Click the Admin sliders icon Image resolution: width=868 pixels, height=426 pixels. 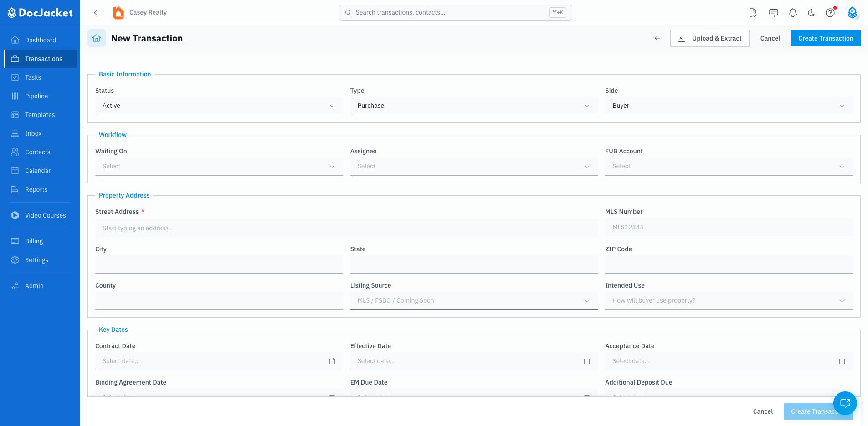(x=15, y=286)
